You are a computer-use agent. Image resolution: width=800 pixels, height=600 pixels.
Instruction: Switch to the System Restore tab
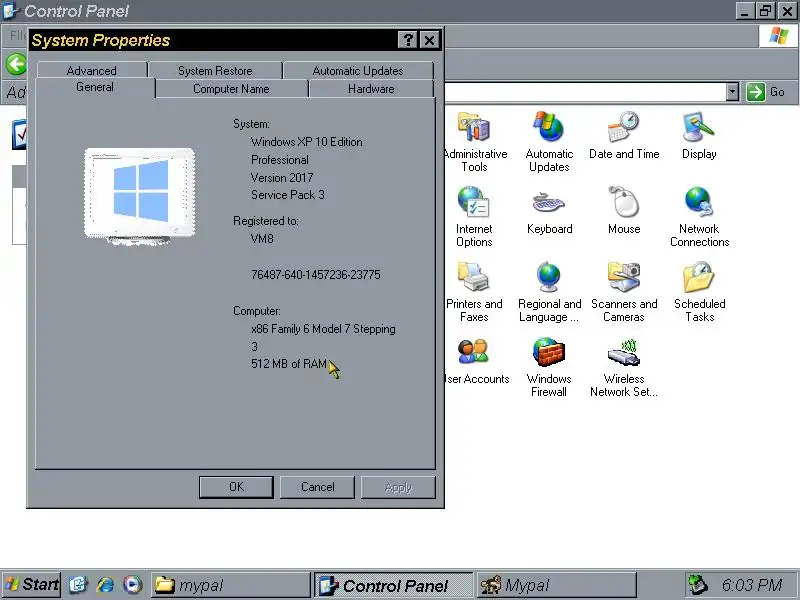click(x=215, y=70)
